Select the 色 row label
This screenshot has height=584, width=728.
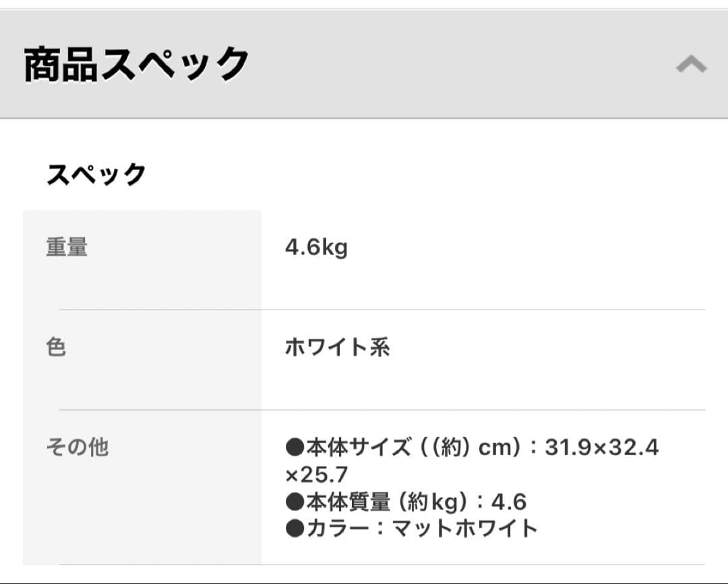point(56,347)
